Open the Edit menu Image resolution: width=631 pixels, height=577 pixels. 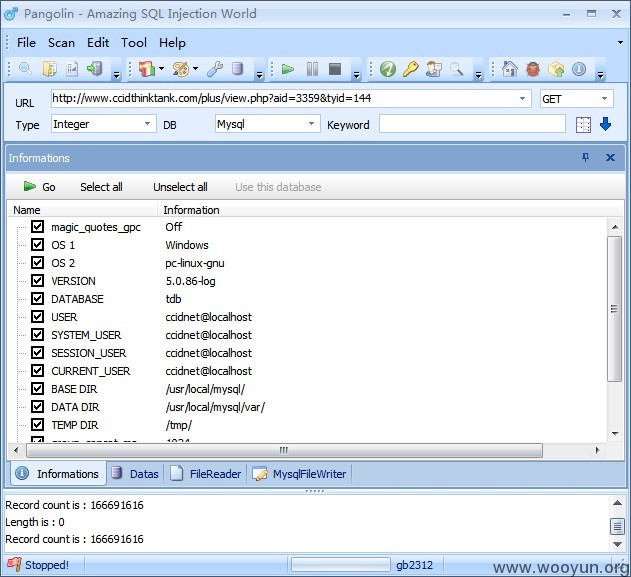point(98,43)
